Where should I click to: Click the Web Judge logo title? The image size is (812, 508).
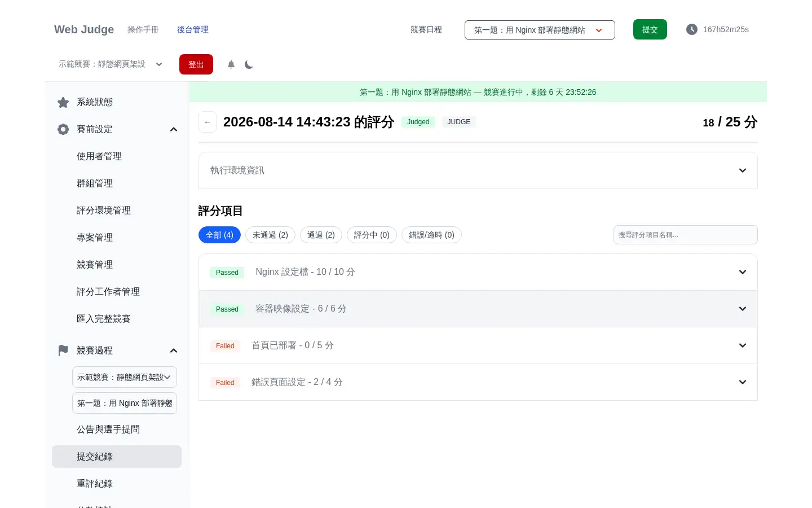coord(84,29)
